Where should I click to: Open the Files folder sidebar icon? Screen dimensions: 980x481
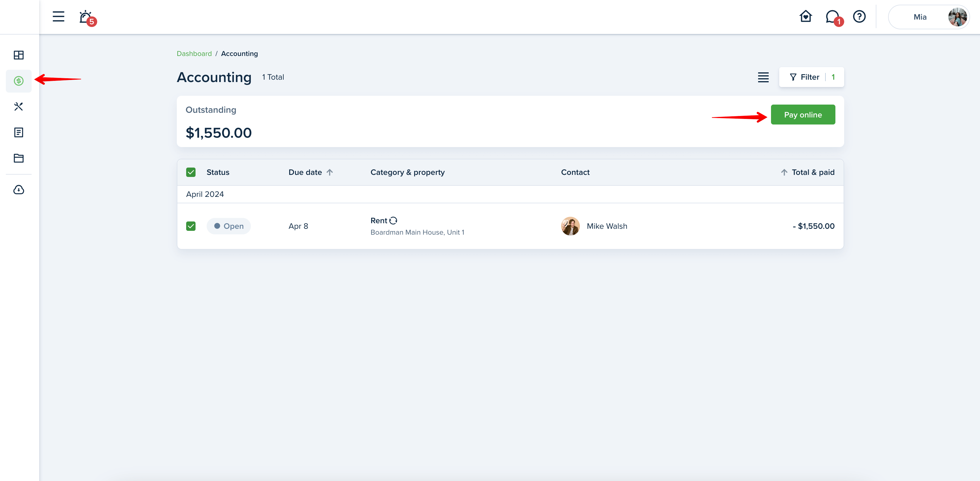coord(19,158)
